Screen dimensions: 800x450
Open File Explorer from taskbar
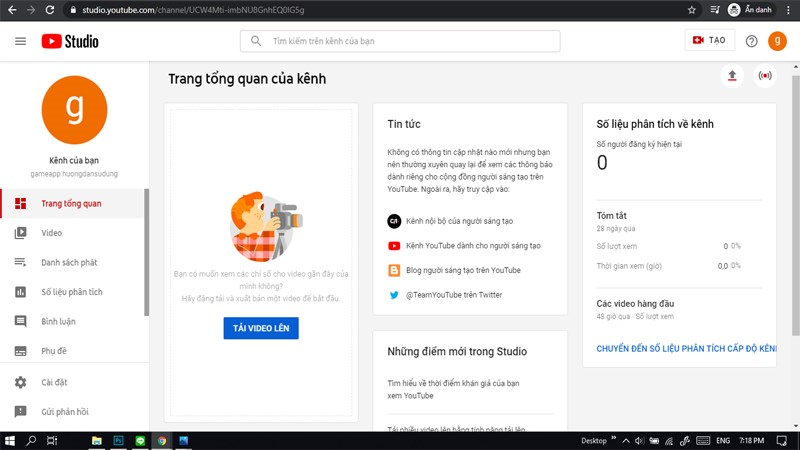(96, 441)
